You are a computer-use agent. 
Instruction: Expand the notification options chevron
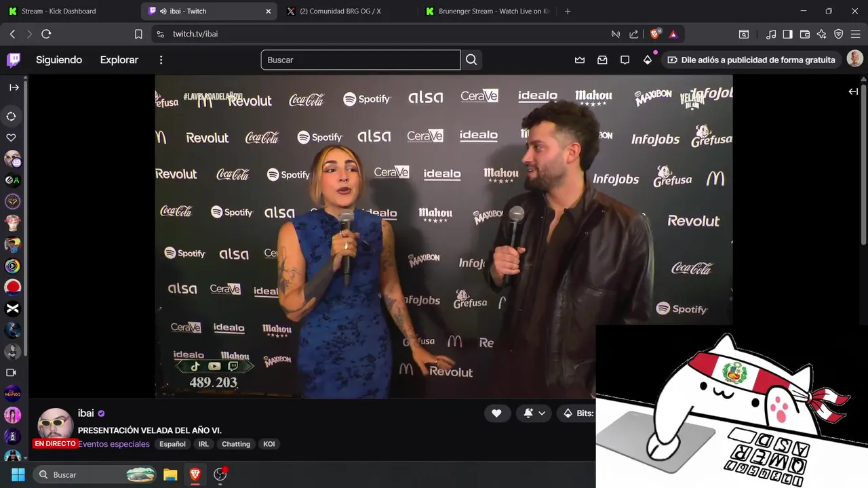point(542,413)
